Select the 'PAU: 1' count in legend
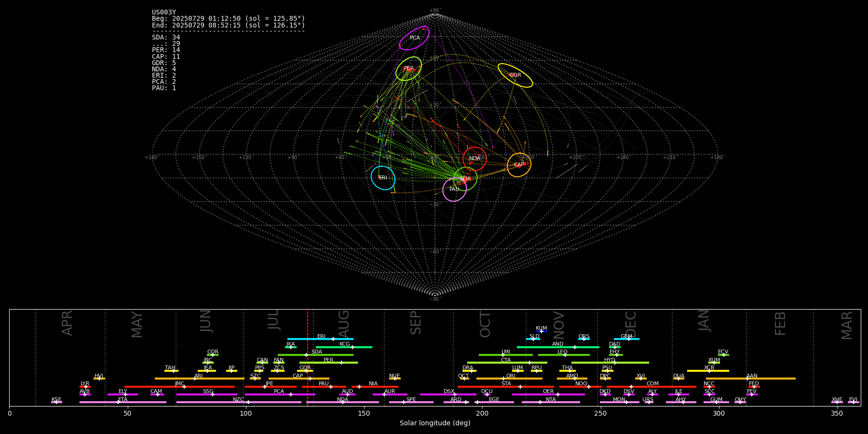Screen dimensions: 868x434 point(164,88)
